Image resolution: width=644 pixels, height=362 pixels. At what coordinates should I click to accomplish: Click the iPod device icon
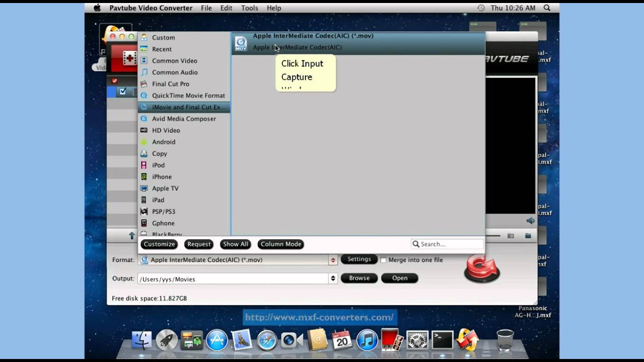click(x=144, y=165)
